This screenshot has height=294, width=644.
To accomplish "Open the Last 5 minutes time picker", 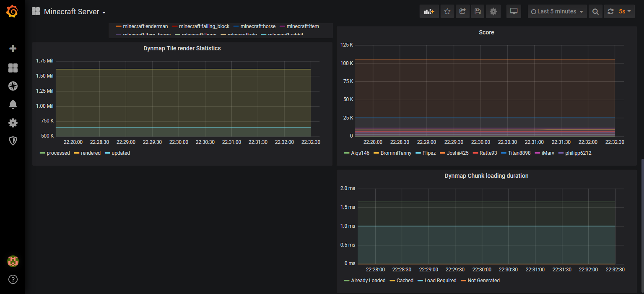I will (557, 12).
